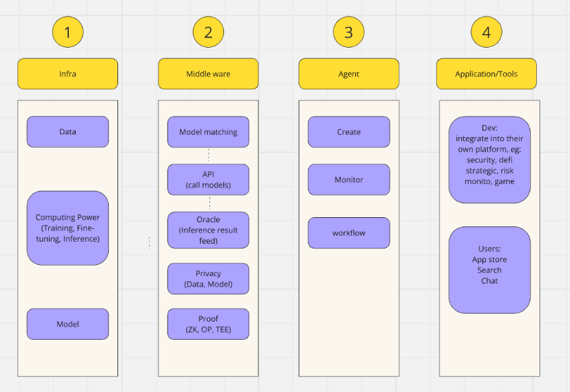Screen dimensions: 570x392
Task: Select the Proof (ZK, OP, TEE) node
Action: tap(208, 324)
